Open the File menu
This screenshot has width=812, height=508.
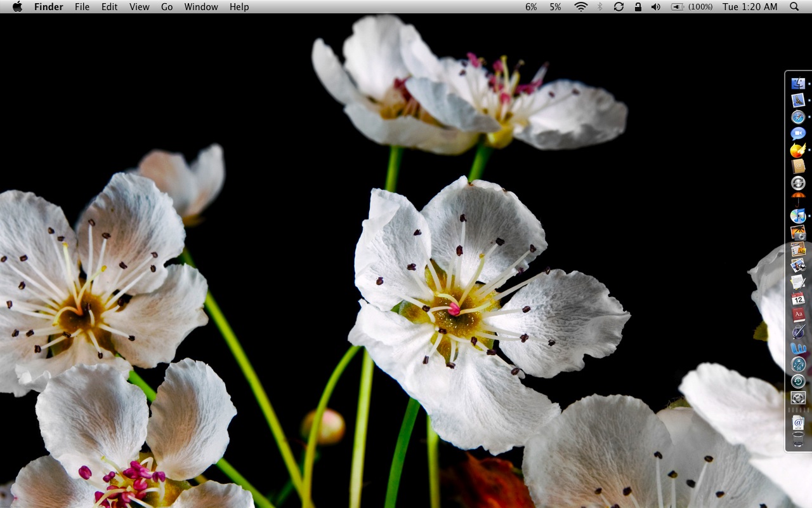click(x=82, y=7)
